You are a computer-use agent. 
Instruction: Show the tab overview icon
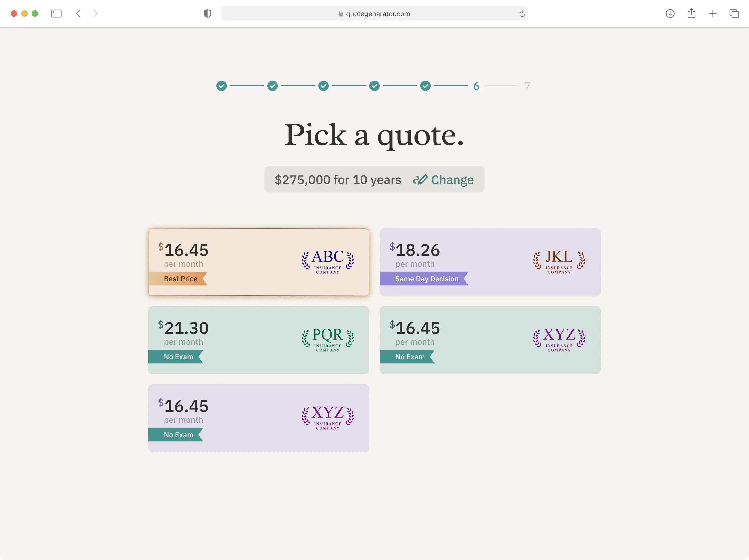(x=734, y=14)
